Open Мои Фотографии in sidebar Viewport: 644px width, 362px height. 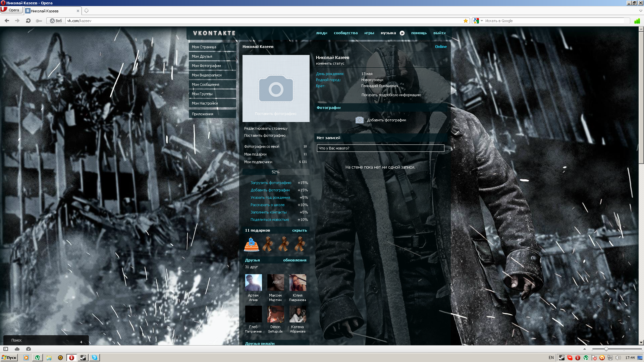[x=212, y=66]
